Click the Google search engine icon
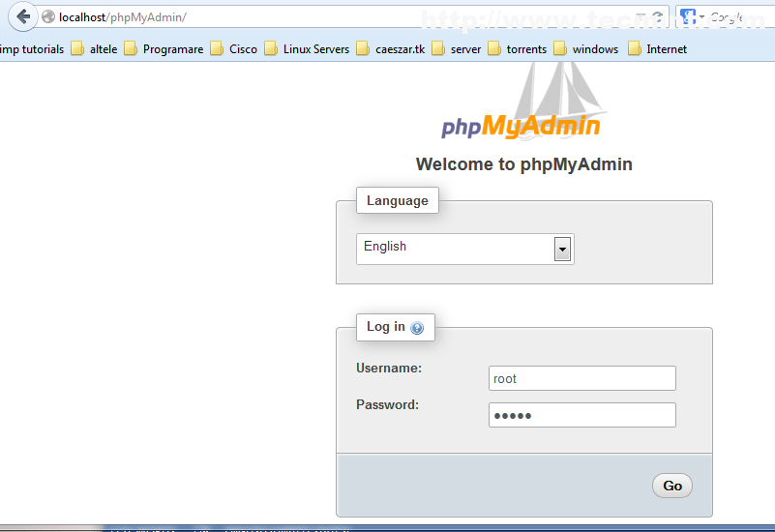 (688, 17)
